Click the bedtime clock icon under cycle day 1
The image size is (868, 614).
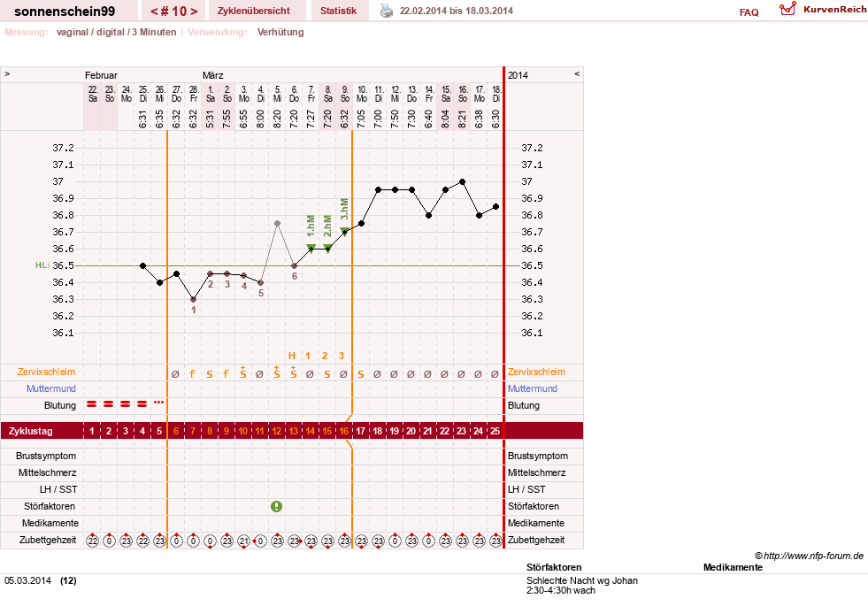tap(92, 541)
